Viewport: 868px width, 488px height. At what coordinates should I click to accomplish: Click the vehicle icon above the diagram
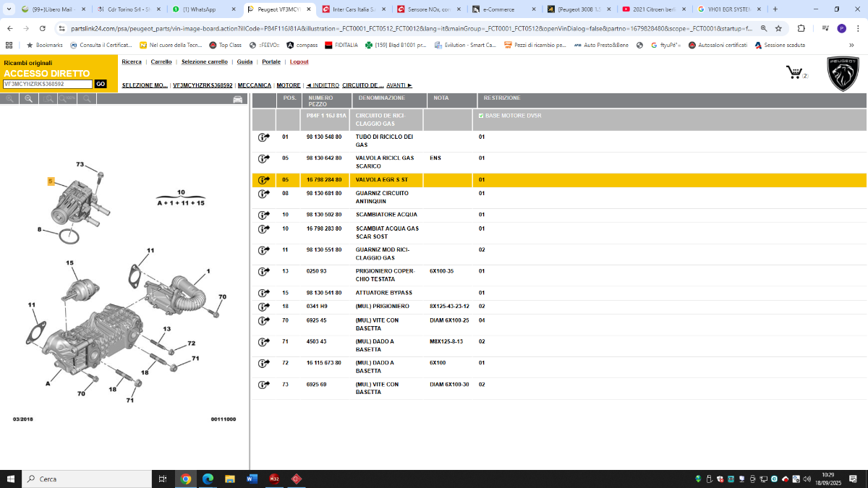(x=237, y=99)
